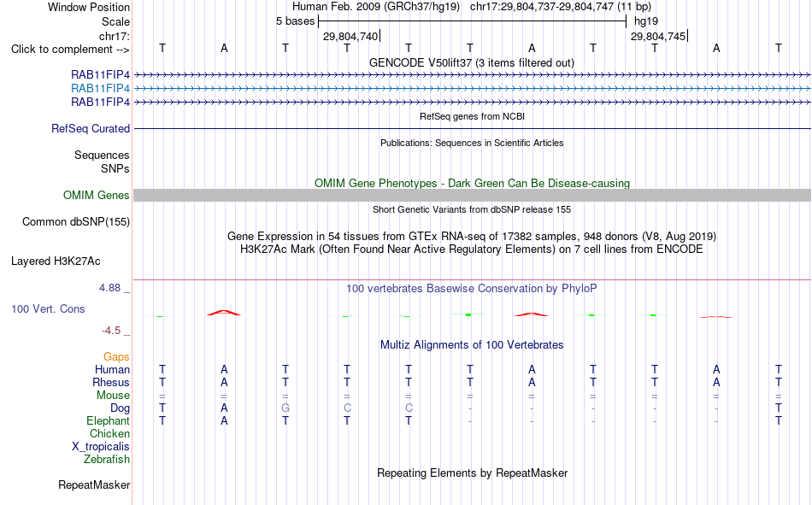This screenshot has height=505, width=812.
Task: Select the Mouse alignment row label
Action: (113, 395)
